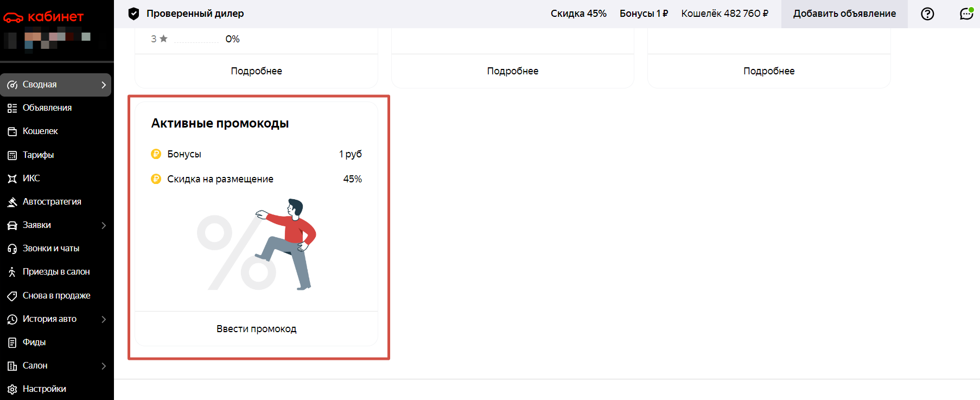Click the Кошелёк 482 760 ₽ balance
The height and width of the screenshot is (400, 980).
pos(724,14)
